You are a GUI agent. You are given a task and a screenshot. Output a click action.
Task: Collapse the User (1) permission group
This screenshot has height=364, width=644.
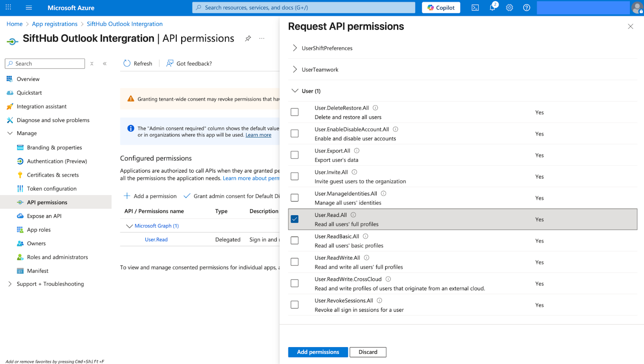click(295, 91)
